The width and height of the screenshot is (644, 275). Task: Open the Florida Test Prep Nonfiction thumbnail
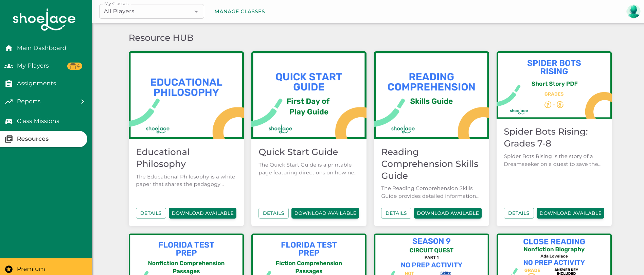click(x=186, y=254)
